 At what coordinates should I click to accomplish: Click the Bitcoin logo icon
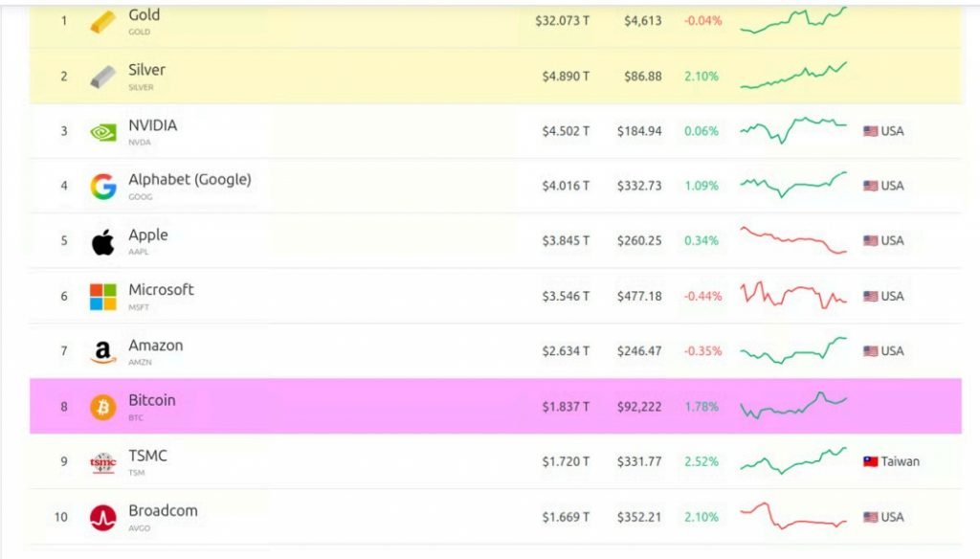(103, 408)
